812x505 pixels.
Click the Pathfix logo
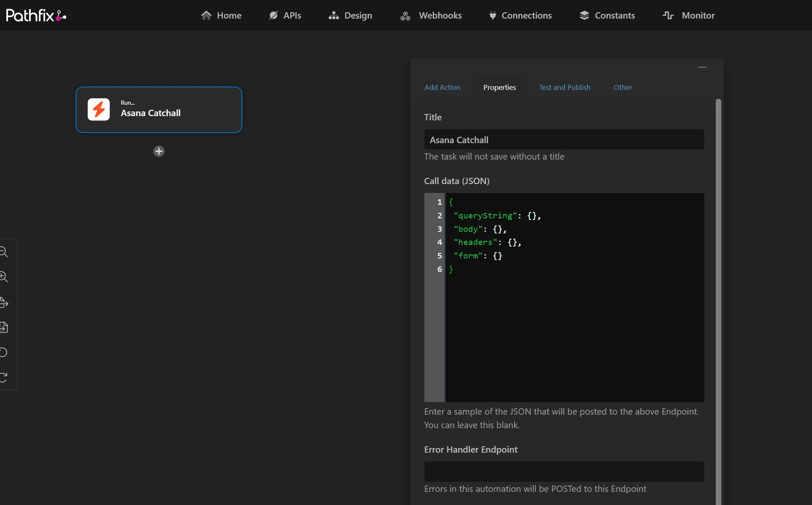pos(36,16)
